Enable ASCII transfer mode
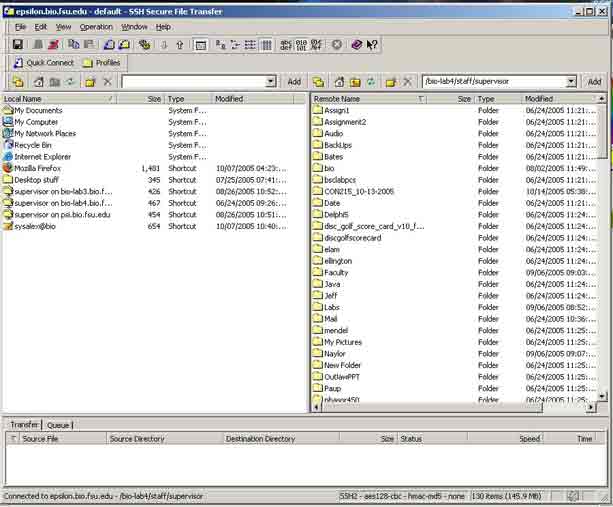Image resolution: width=613 pixels, height=507 pixels. click(x=286, y=45)
